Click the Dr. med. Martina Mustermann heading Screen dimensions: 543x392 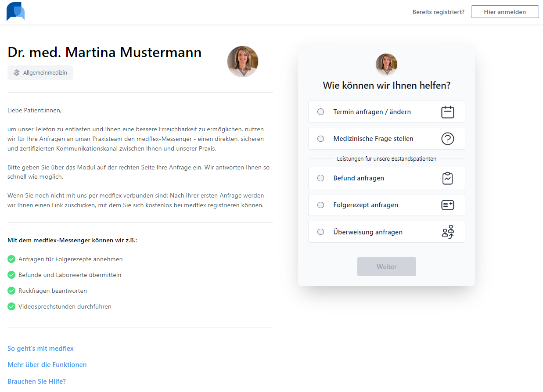[x=104, y=52]
